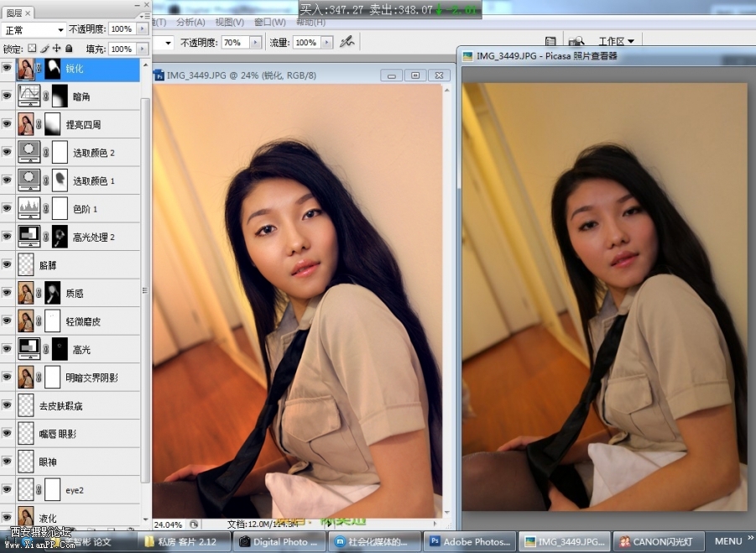The width and height of the screenshot is (756, 553).
Task: Hide the 锐化 layer with eye icon
Action: click(8, 69)
